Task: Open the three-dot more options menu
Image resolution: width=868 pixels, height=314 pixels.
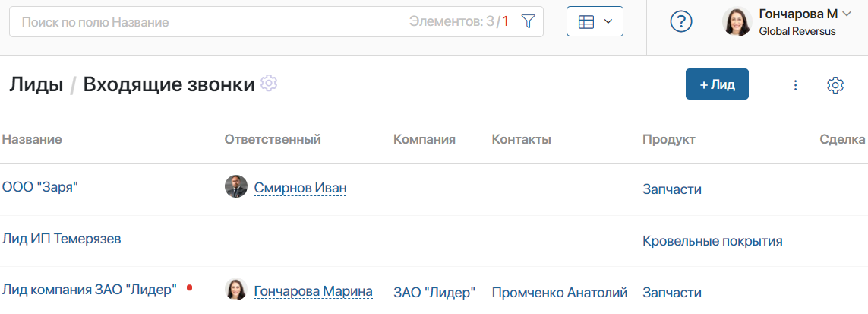Action: pyautogui.click(x=795, y=84)
